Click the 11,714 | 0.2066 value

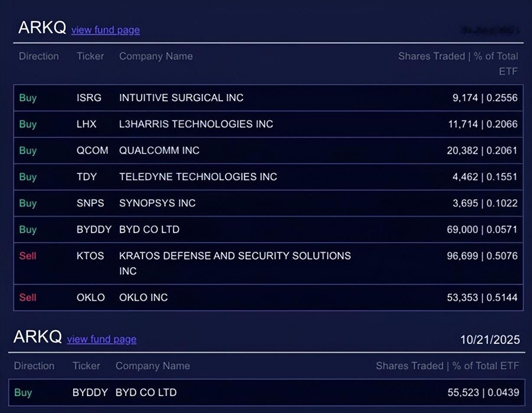(483, 124)
